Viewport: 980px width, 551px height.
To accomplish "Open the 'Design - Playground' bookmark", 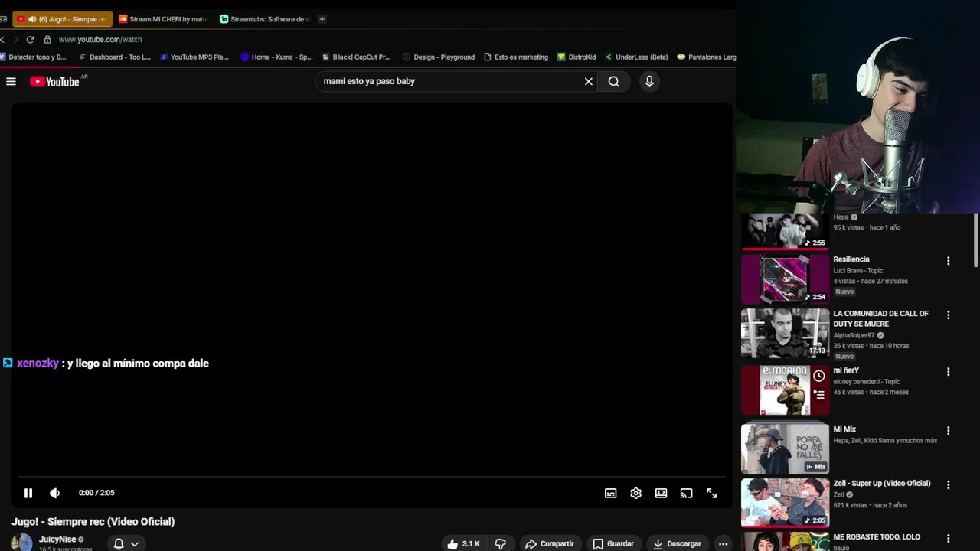I will point(439,57).
